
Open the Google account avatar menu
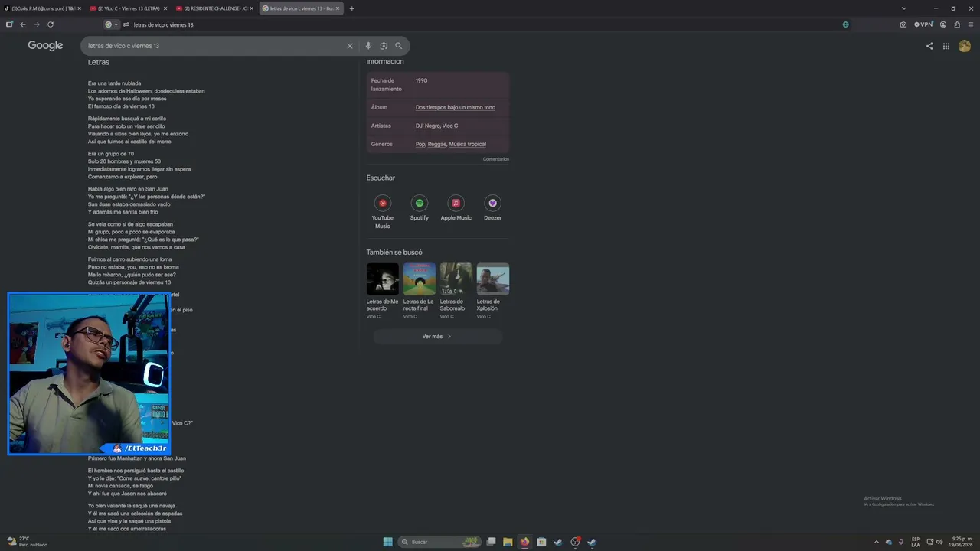[965, 46]
